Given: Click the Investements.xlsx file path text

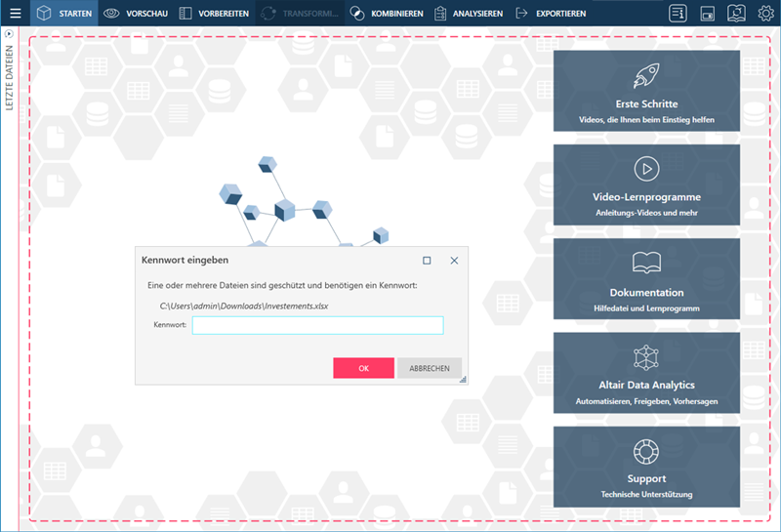Looking at the screenshot, I should (x=243, y=306).
